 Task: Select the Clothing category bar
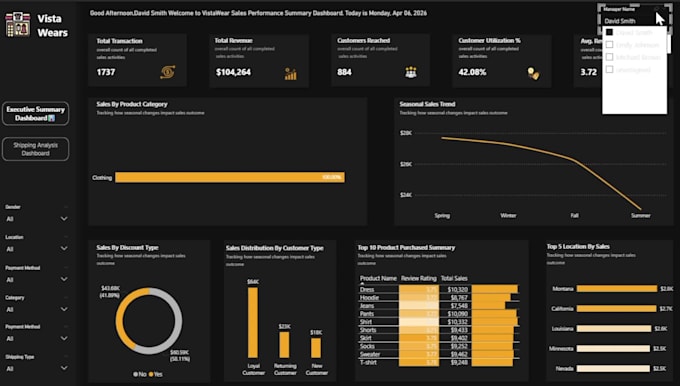tap(230, 177)
